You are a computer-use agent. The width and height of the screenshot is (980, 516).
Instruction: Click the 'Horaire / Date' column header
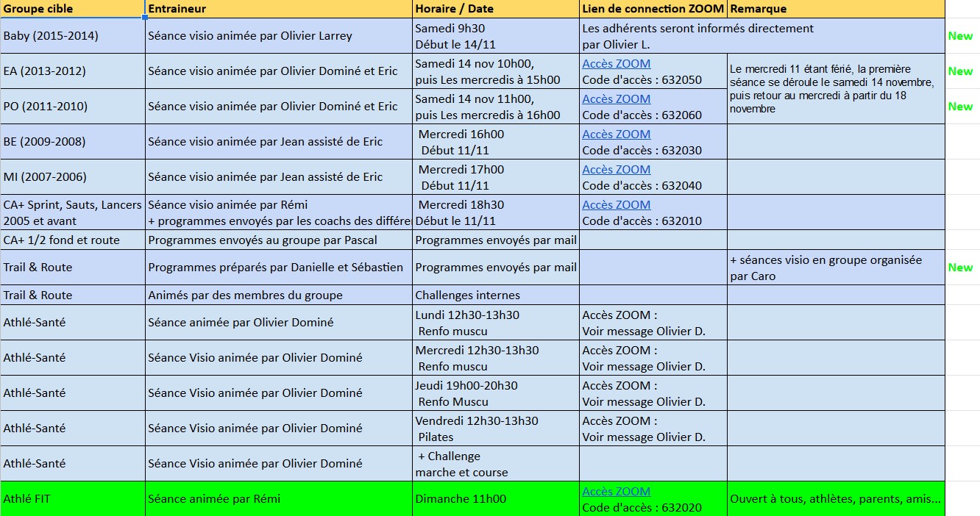tap(496, 9)
